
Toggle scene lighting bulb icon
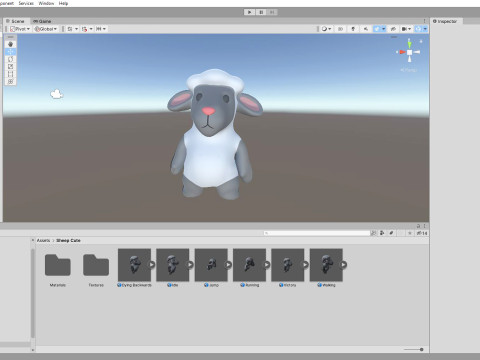pos(353,29)
